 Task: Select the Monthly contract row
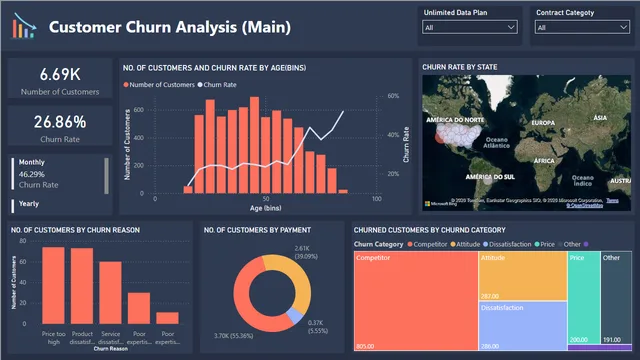click(x=57, y=173)
